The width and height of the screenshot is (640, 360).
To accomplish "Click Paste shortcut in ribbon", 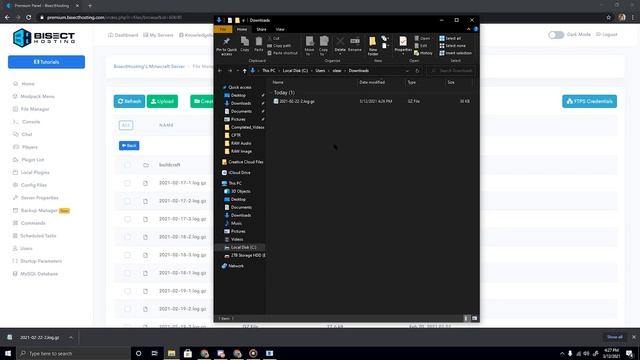I will coord(282,53).
